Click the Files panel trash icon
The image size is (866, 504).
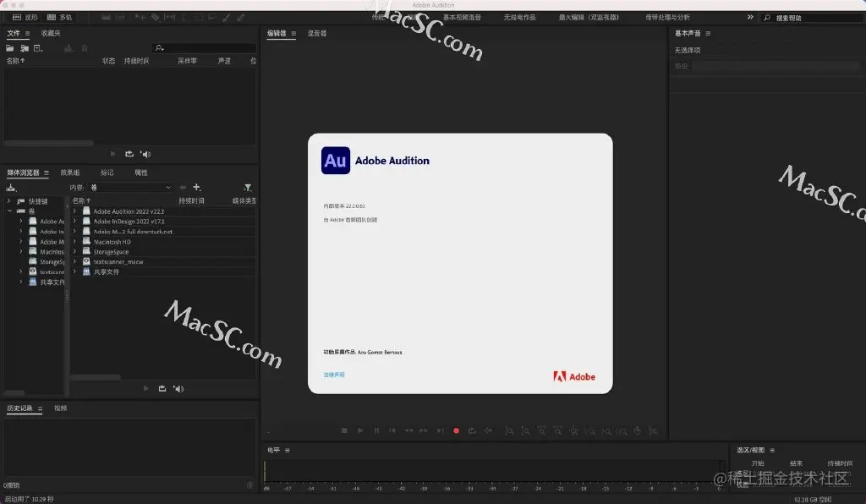point(85,48)
